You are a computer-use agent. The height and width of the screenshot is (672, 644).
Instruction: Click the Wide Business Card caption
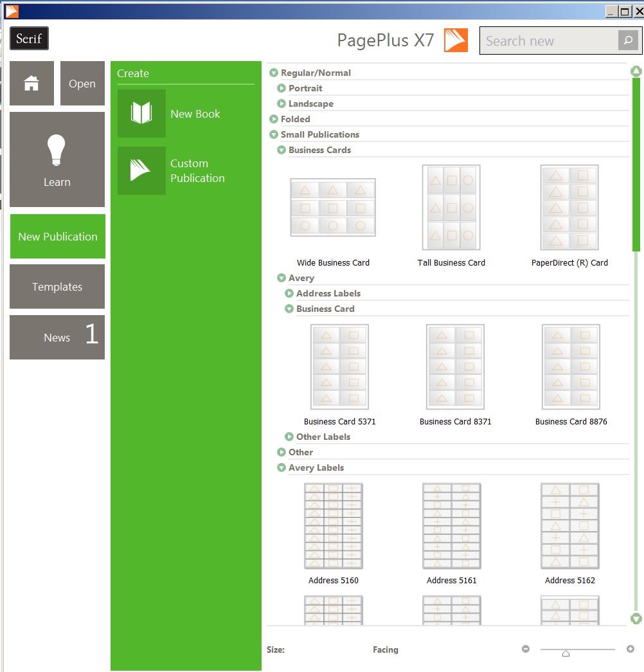[334, 263]
